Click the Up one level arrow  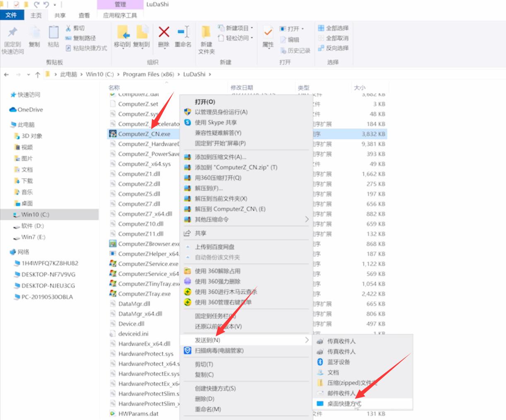38,75
